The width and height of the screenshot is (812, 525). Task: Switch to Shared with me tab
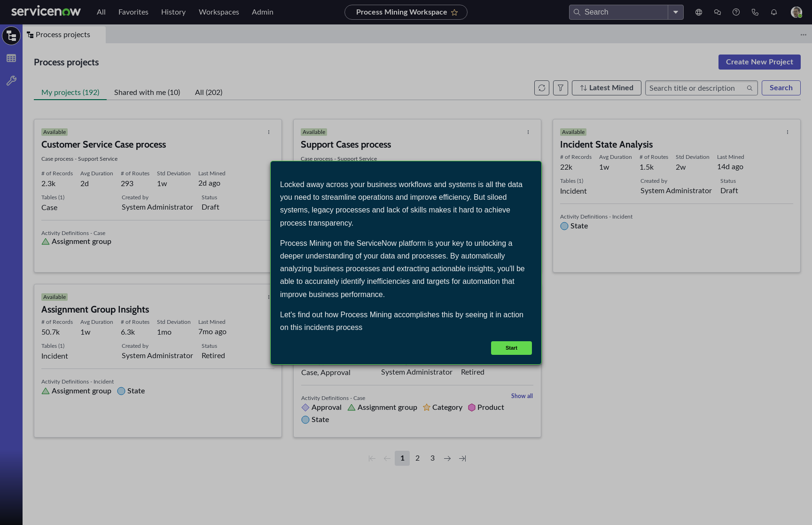coord(147,92)
